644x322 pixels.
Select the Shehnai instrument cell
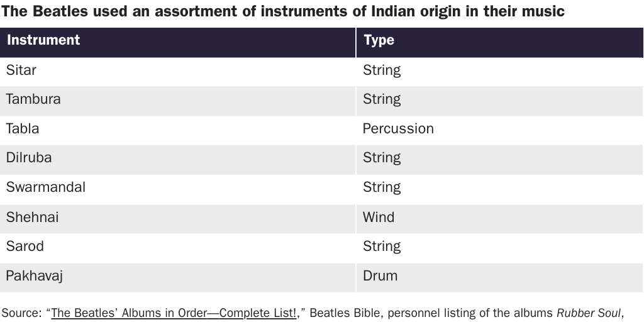tap(177, 218)
